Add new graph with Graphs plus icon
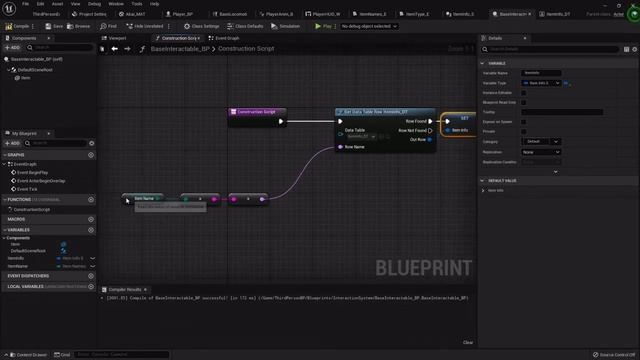Screen dimensions: 640x360 tap(91, 155)
